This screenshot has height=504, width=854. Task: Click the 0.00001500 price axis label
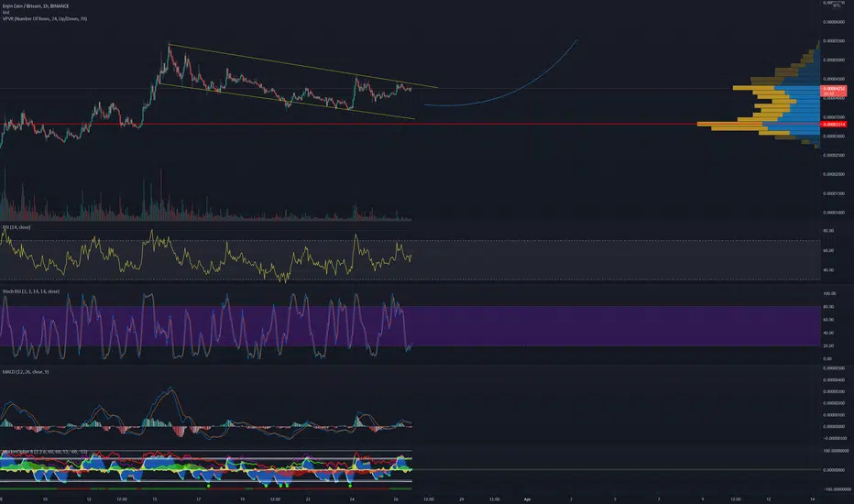coord(834,193)
